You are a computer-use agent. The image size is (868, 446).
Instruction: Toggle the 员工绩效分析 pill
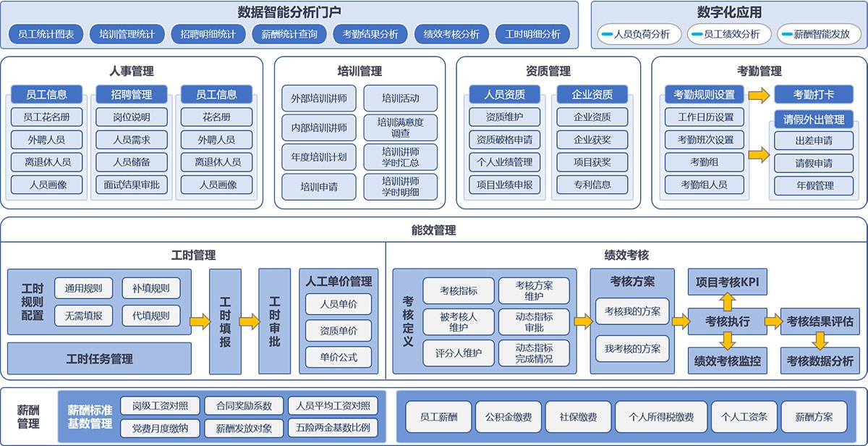(723, 34)
